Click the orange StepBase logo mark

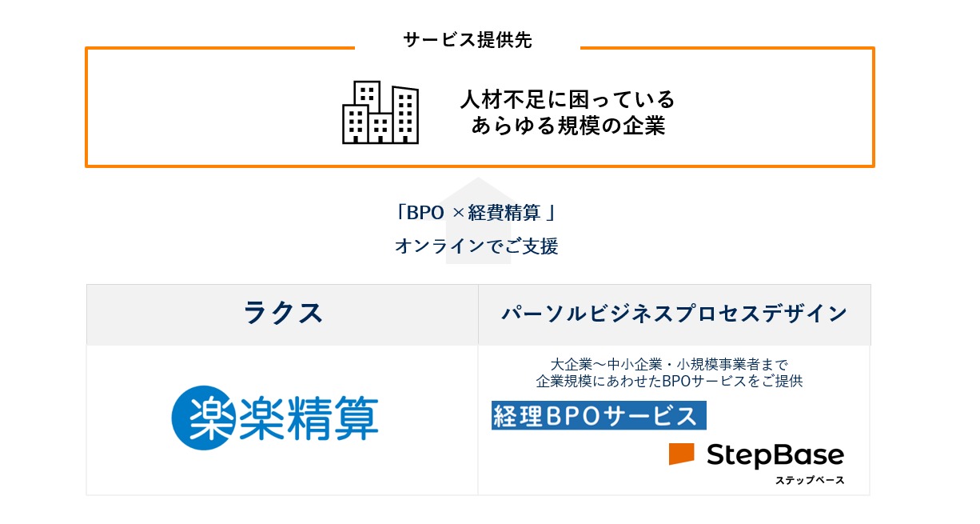click(x=682, y=454)
